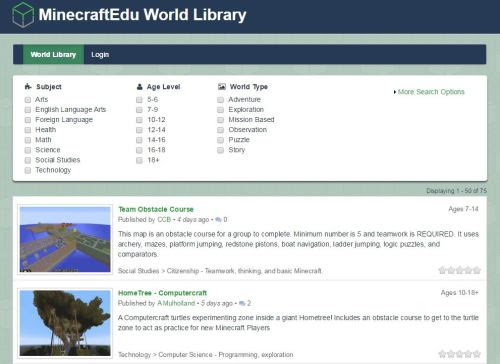Select the Technology subject checkbox
The height and width of the screenshot is (364, 500).
[x=28, y=170]
